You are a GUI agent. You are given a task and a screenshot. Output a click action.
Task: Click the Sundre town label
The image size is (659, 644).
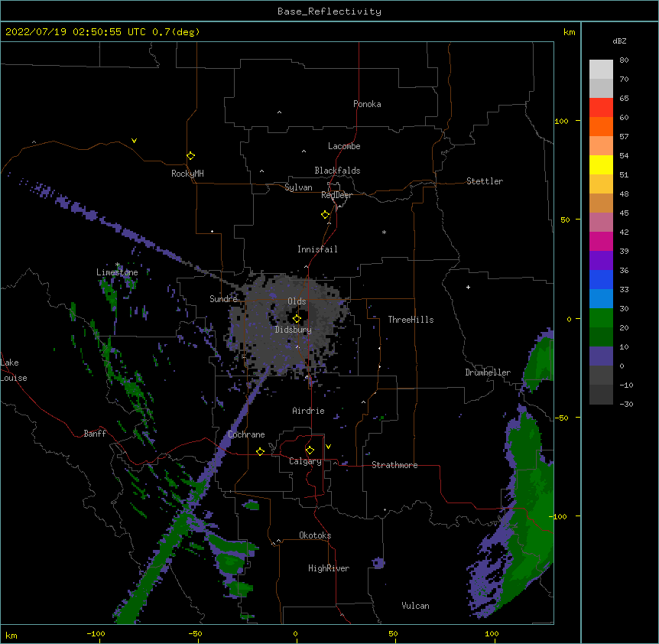pyautogui.click(x=223, y=299)
